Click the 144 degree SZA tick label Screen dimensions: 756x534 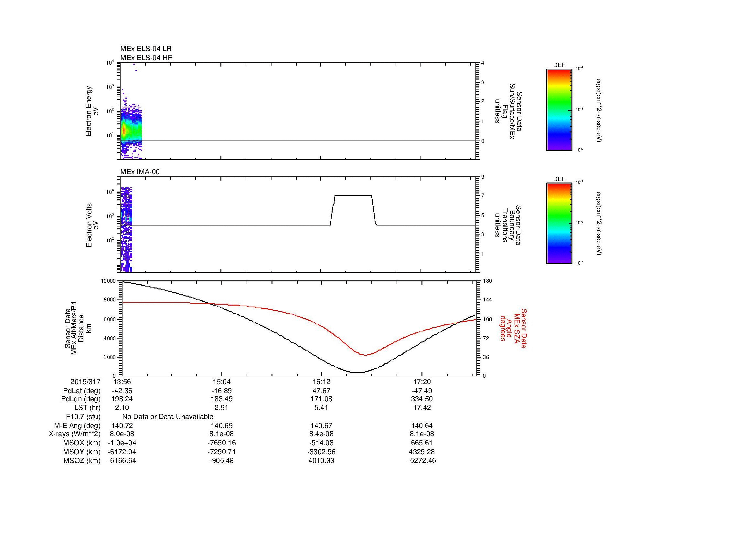click(x=487, y=300)
